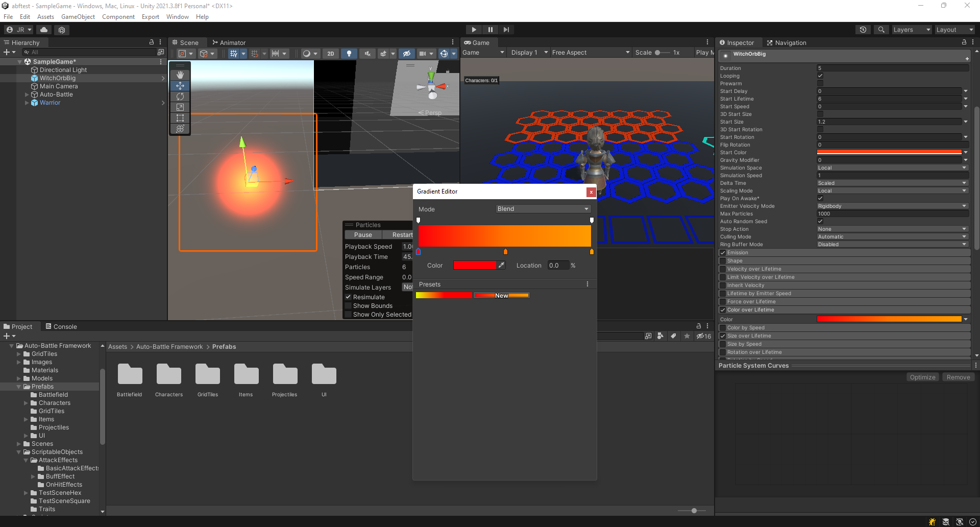Open the Layers dropdown
Screen dimensions: 980x527
[x=912, y=30]
